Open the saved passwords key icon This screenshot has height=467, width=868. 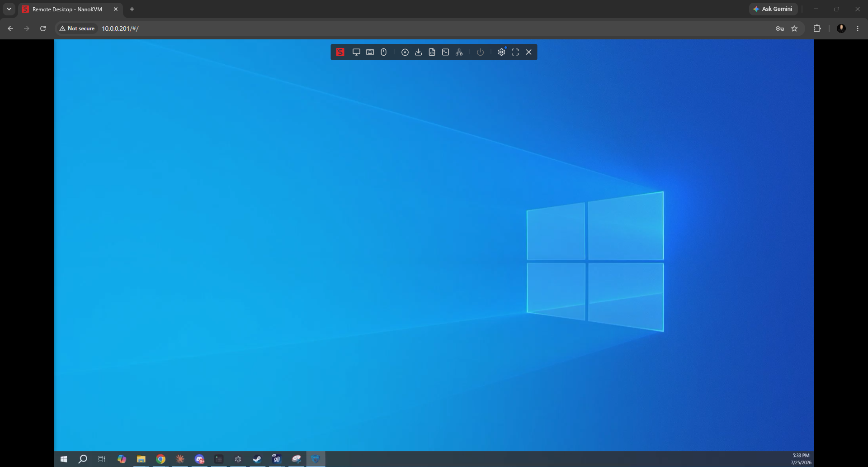coord(780,29)
